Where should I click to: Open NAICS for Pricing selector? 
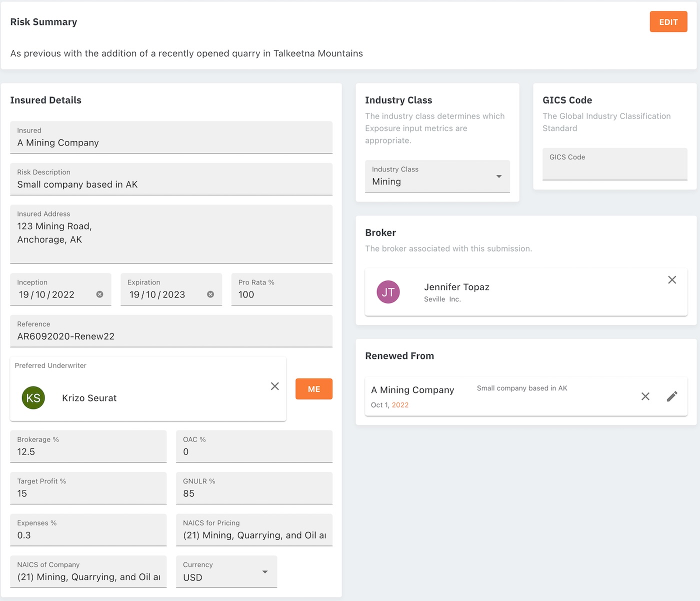click(254, 530)
